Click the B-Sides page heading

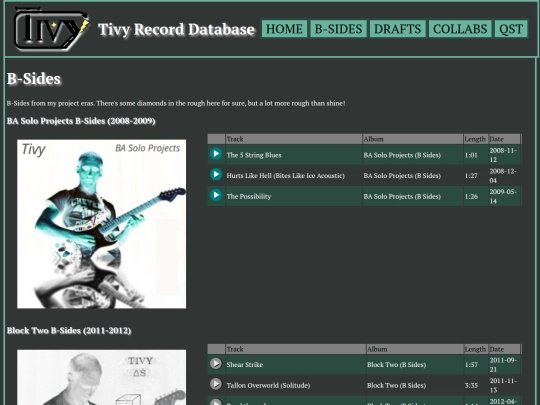click(34, 79)
